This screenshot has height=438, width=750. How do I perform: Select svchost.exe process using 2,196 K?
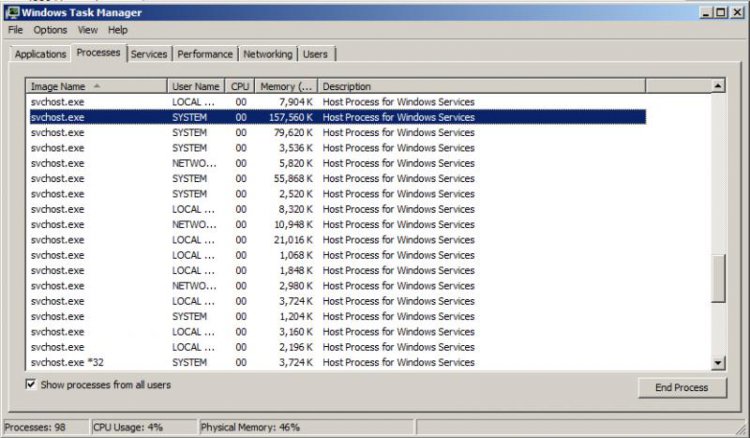[x=338, y=347]
